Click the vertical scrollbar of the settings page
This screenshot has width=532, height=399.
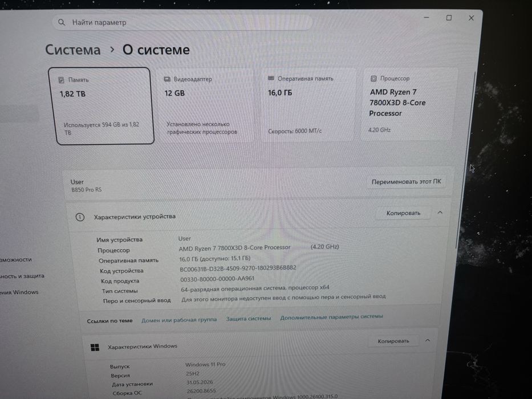point(465,160)
